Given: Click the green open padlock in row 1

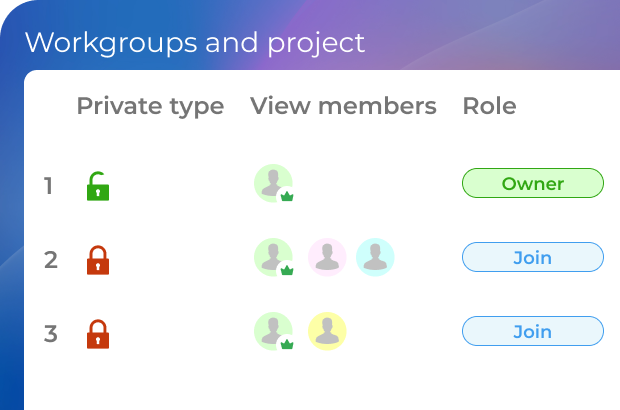Looking at the screenshot, I should (x=97, y=186).
